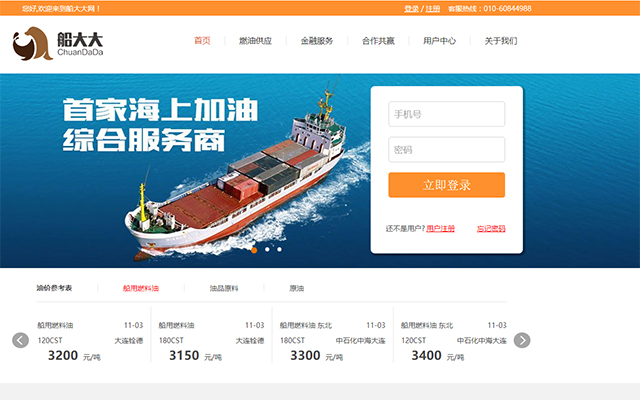Screen dimensions: 640x400
Task: Select the first orange carousel dot
Action: pyautogui.click(x=254, y=250)
